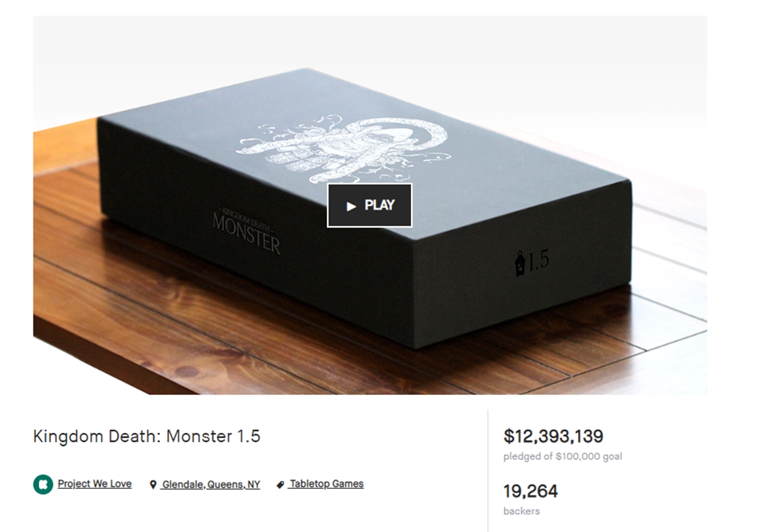Open the Tabletop Games category link

[327, 484]
